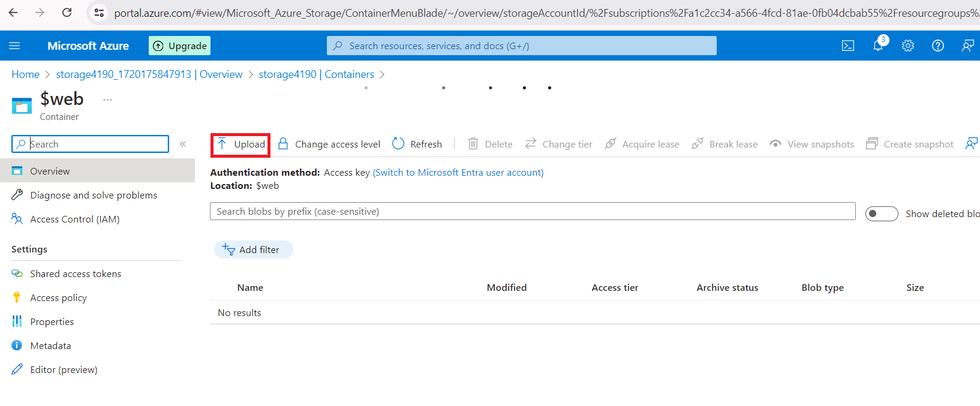Click the site information icon in address bar

(100, 12)
